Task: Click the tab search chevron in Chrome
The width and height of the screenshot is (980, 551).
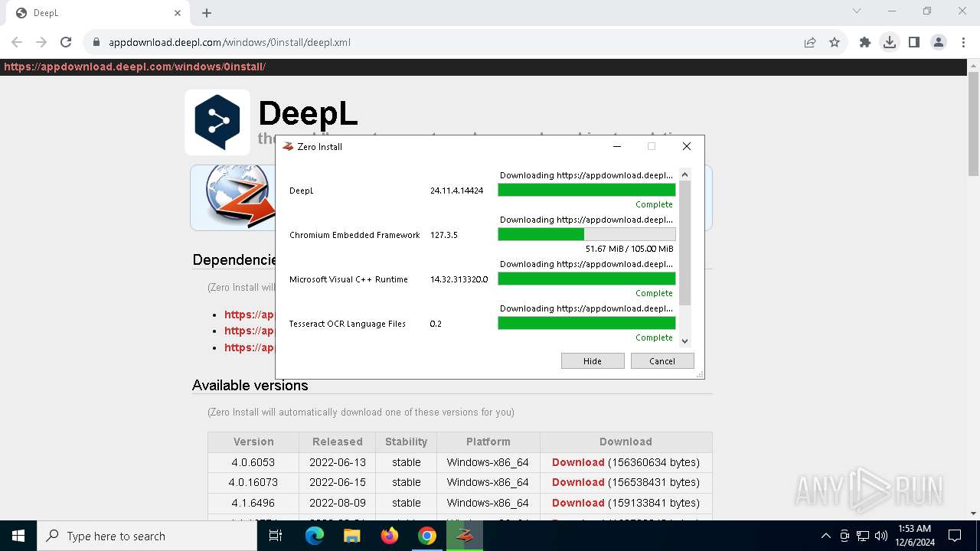Action: (857, 11)
